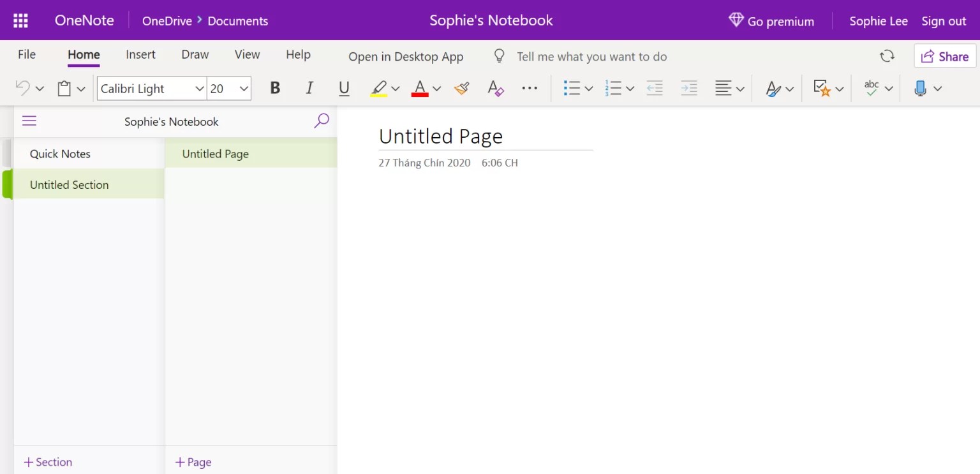Expand numbering library dropdown arrow

(630, 89)
